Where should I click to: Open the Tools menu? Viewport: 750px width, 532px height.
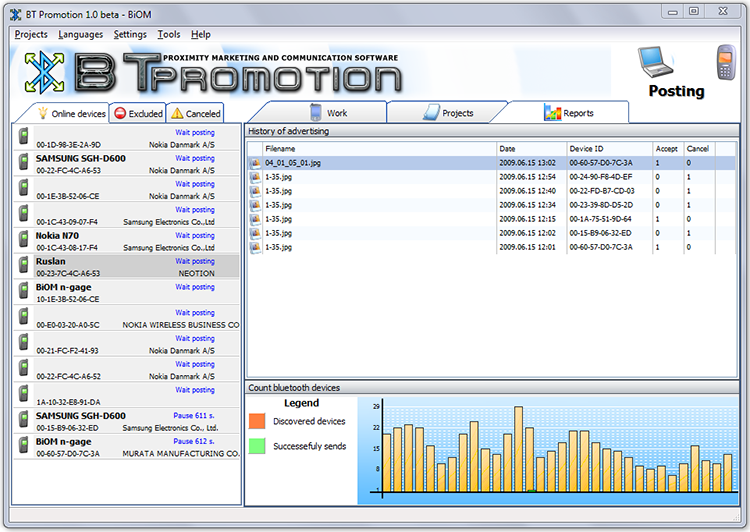[169, 34]
